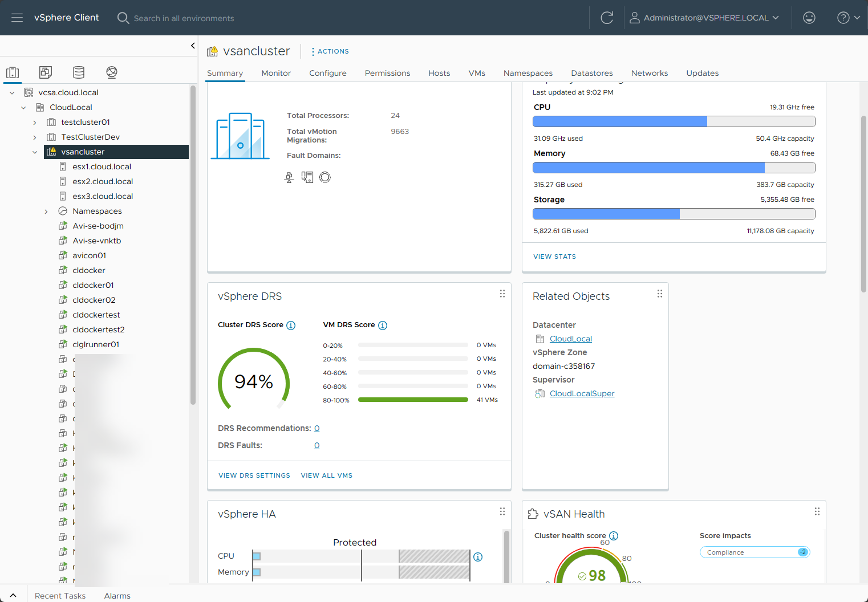Click VIEW DRS SETTINGS link
The height and width of the screenshot is (602, 868).
pos(254,475)
